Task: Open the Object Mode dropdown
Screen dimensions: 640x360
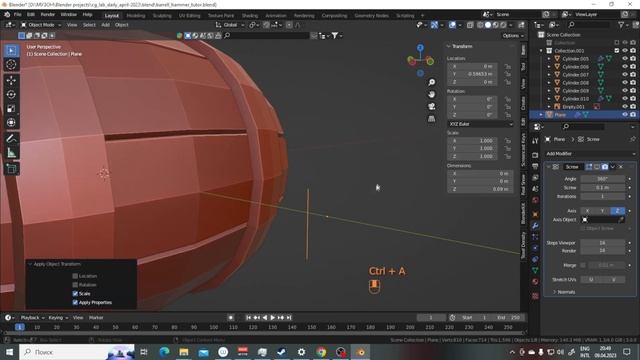Action: [41, 25]
